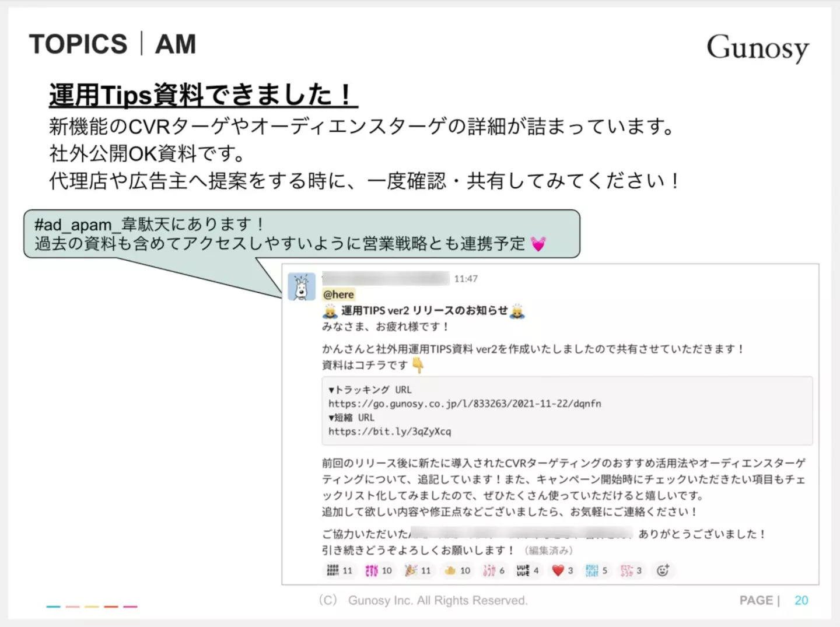Image resolution: width=840 pixels, height=627 pixels.
Task: Click the @here mention
Action: pos(338,295)
